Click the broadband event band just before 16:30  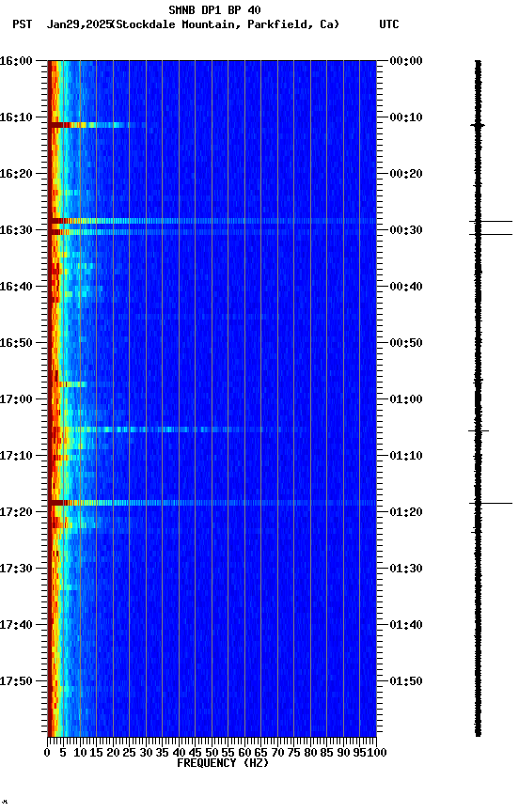212,221
